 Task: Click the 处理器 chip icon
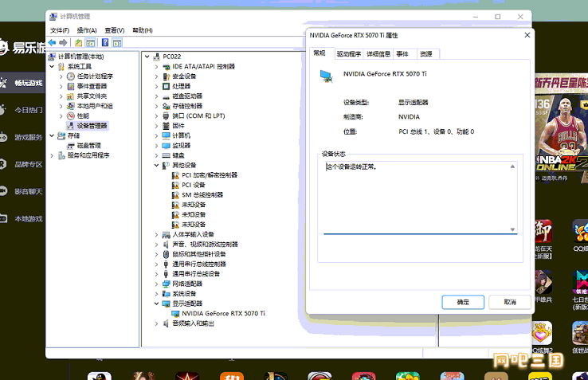coord(167,86)
